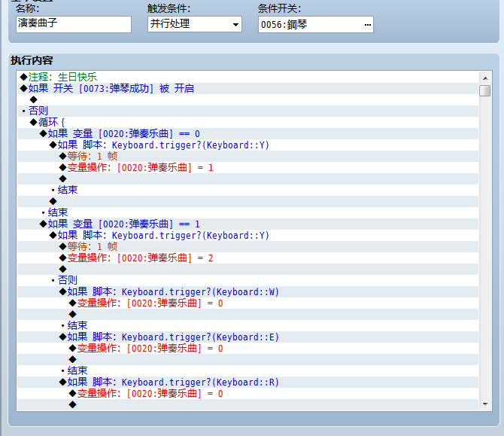504x436 pixels.
Task: Select the 结束 line below Keyboard::W block
Action: [247, 325]
